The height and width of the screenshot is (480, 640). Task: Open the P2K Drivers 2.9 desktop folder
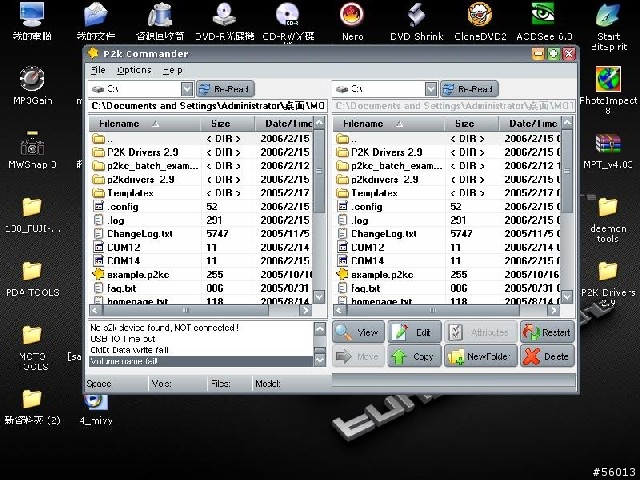coord(608,271)
